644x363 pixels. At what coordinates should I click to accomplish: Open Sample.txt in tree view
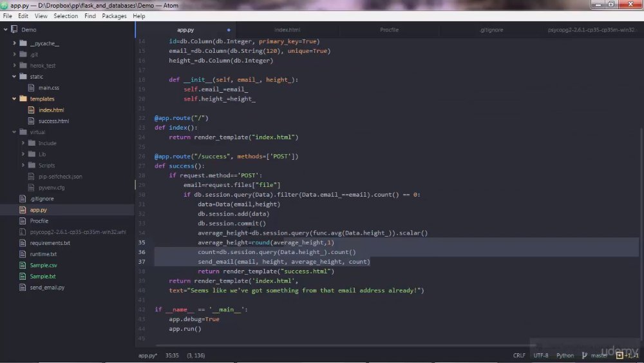click(x=43, y=276)
